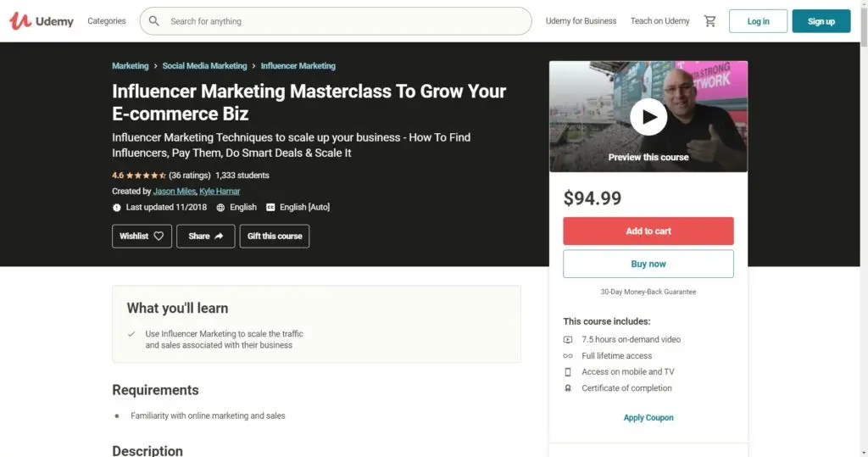Viewport: 868px width, 457px height.
Task: Click the Sign up button
Action: [821, 21]
